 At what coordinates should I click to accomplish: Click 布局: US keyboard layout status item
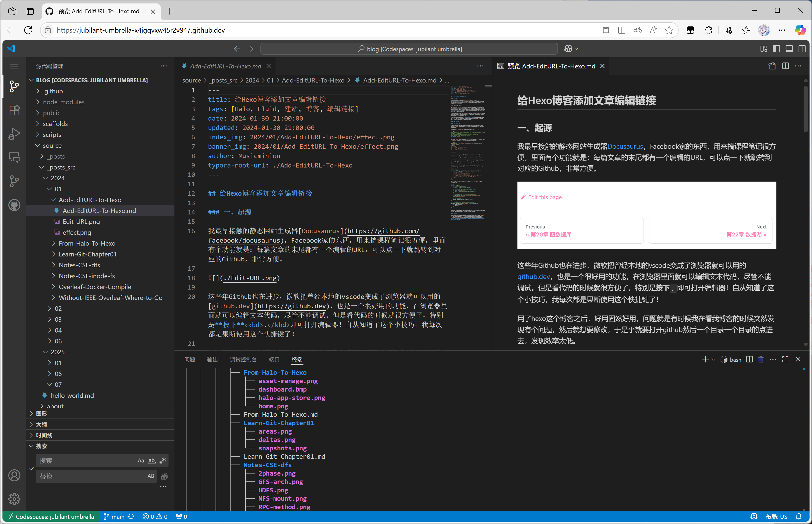776,517
